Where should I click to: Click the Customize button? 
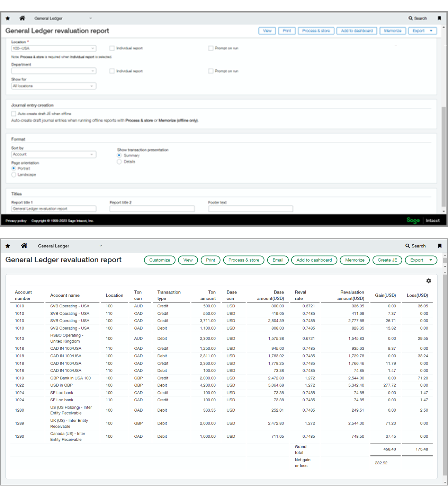(160, 260)
